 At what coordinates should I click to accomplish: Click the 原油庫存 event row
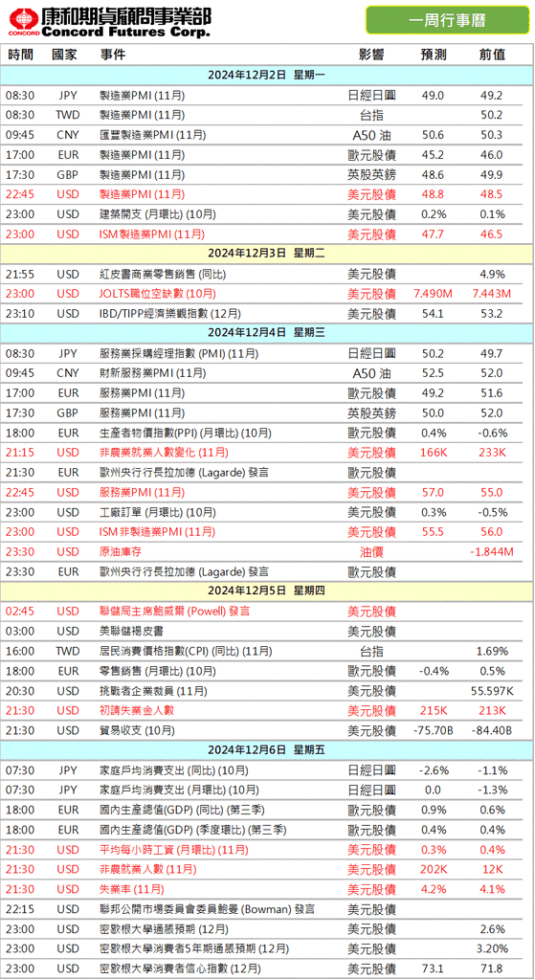point(267,550)
